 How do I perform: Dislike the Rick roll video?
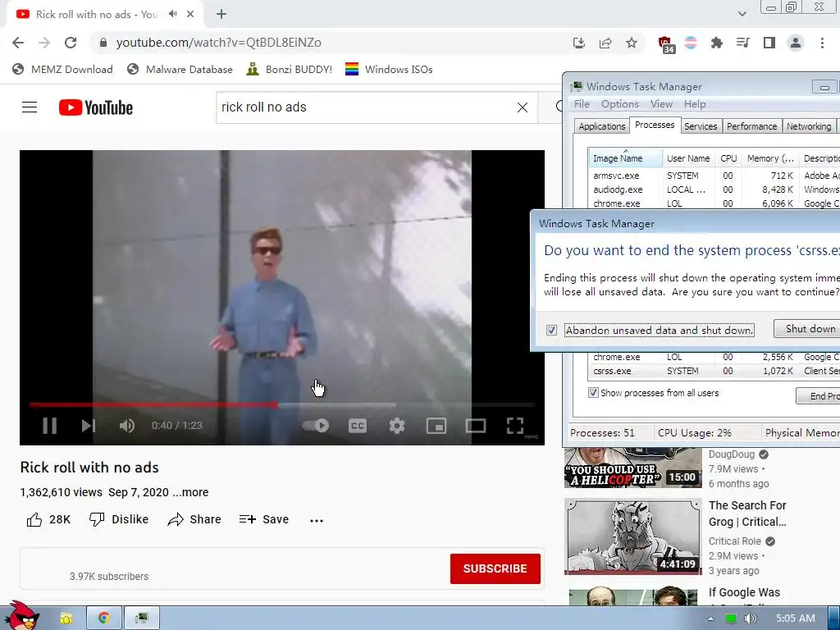click(x=118, y=519)
